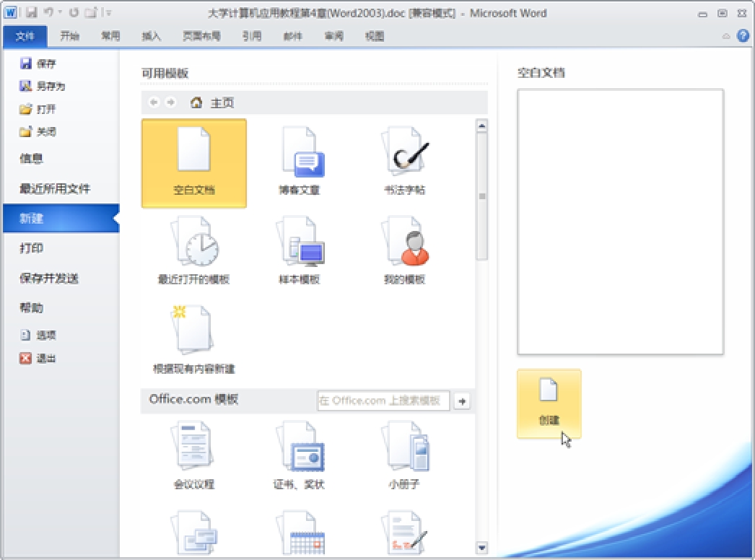The height and width of the screenshot is (560, 755).
Task: Choose 根据现有内容新建
Action: click(194, 340)
